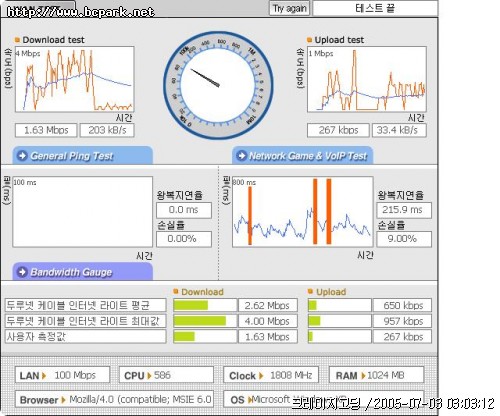Select the 267 kbps upload speed field
The width and height of the screenshot is (500, 416).
tap(338, 130)
